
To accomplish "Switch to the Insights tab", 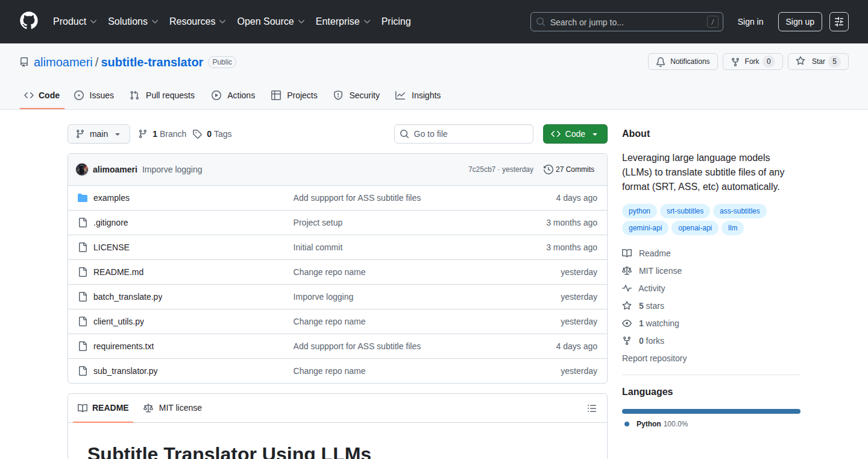I will click(x=418, y=95).
